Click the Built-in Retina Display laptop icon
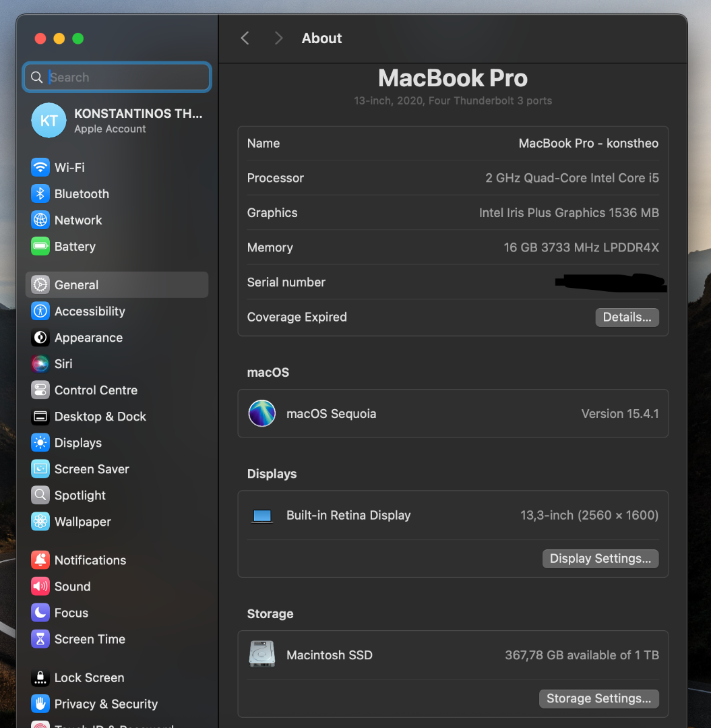The width and height of the screenshot is (711, 728). (262, 516)
